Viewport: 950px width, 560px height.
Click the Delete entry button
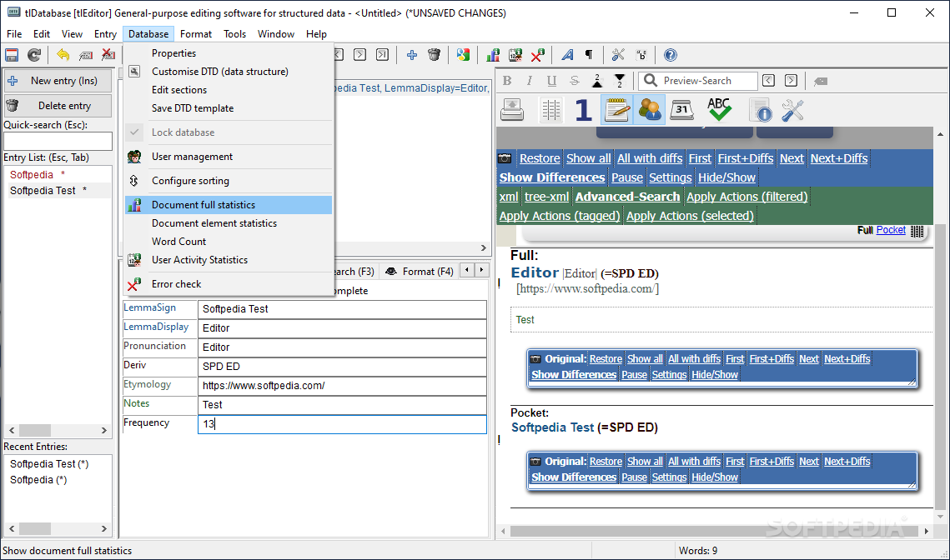[58, 105]
